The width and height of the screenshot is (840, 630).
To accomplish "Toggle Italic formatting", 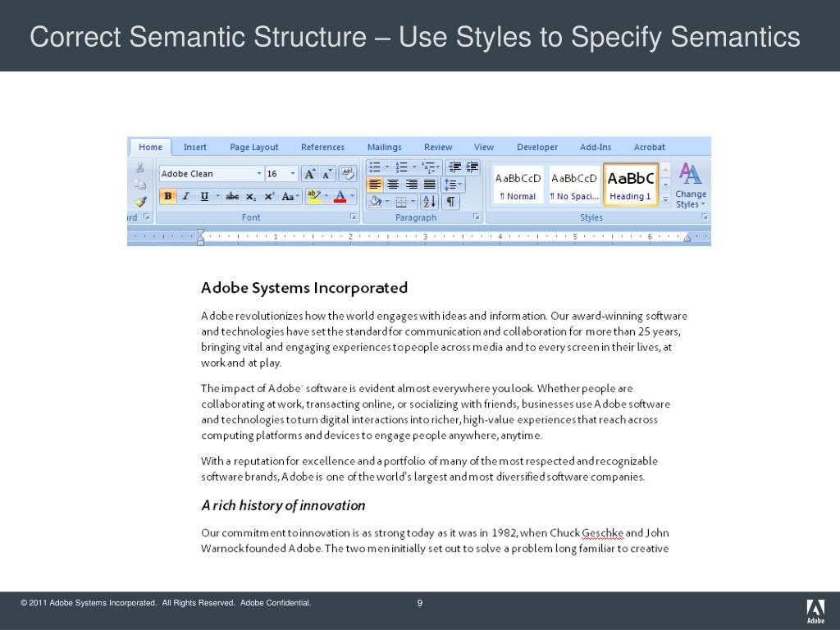I will [x=186, y=197].
